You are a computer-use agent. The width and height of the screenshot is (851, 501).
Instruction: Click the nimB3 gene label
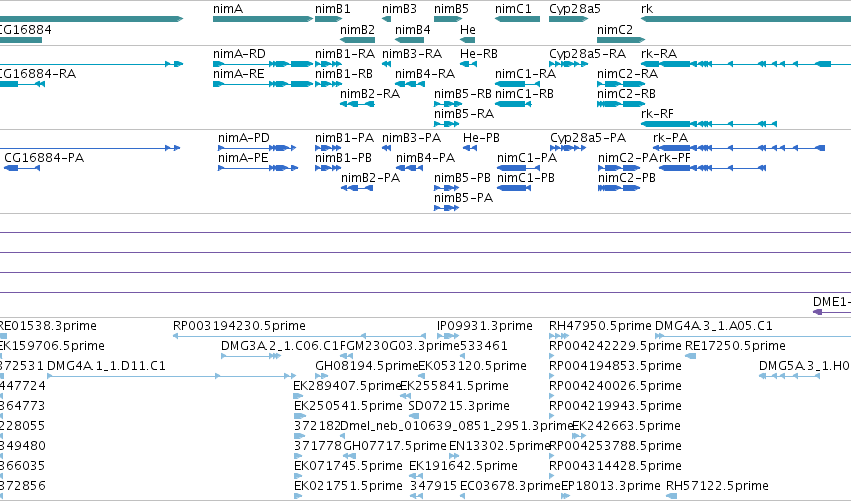[x=399, y=9]
